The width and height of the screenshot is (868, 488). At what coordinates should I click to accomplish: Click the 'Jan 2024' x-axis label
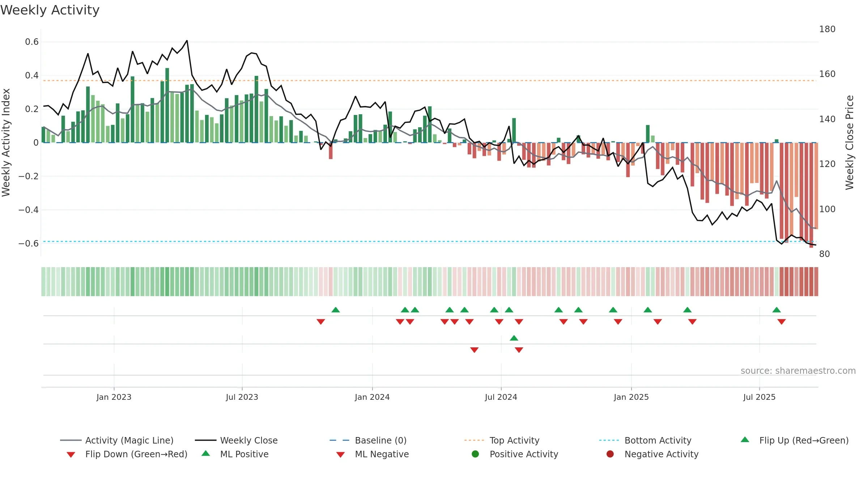tap(372, 397)
